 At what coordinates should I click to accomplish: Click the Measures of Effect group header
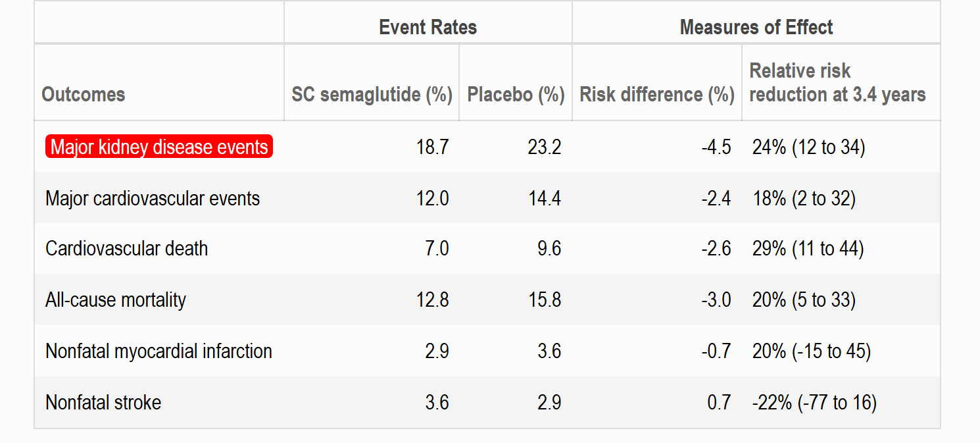click(x=756, y=27)
